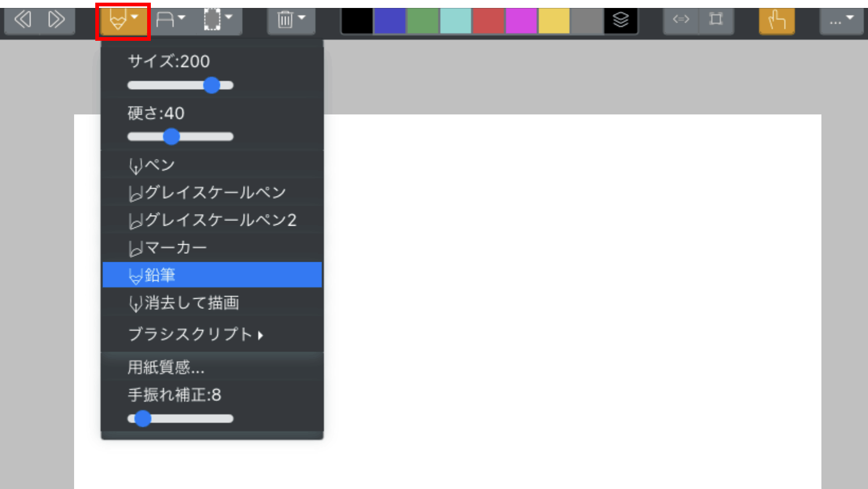Expand the ブラシスクリプト submenu
This screenshot has height=489, width=868.
pos(212,334)
